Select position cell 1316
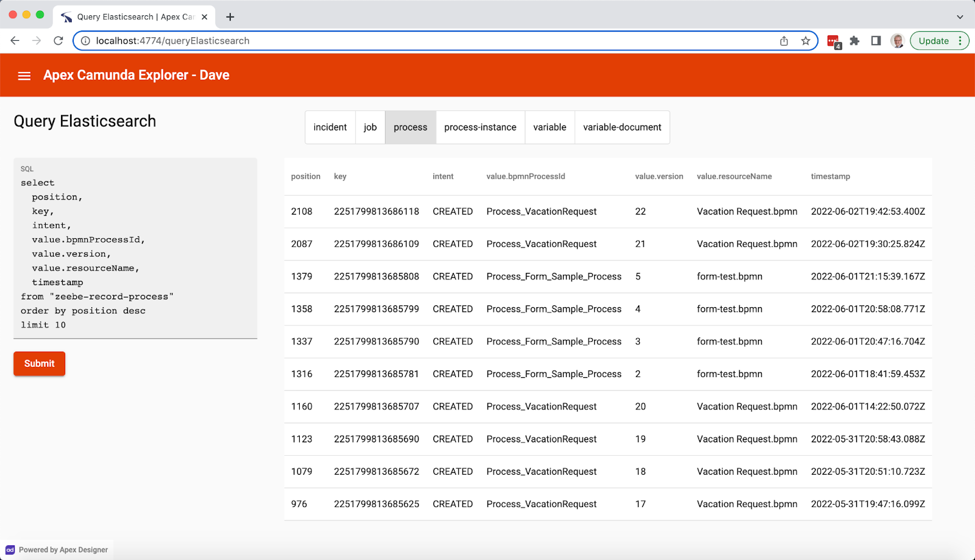975x560 pixels. (x=302, y=374)
